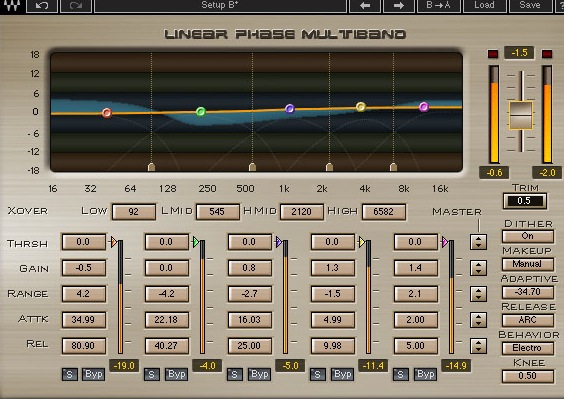
Task: Click the low band Gain field -0.5
Action: click(x=84, y=268)
